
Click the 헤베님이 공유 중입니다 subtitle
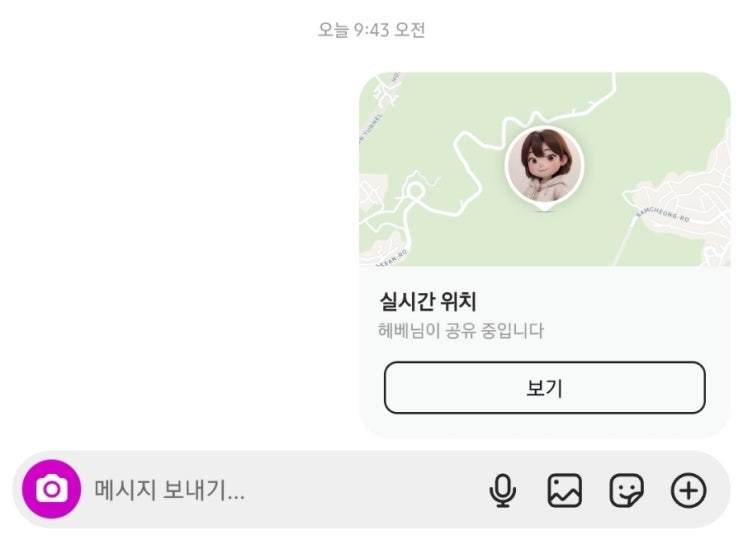[x=461, y=330]
